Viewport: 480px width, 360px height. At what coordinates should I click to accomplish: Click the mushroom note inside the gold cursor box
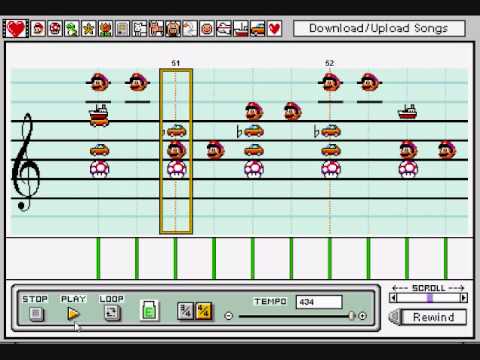pyautogui.click(x=176, y=169)
